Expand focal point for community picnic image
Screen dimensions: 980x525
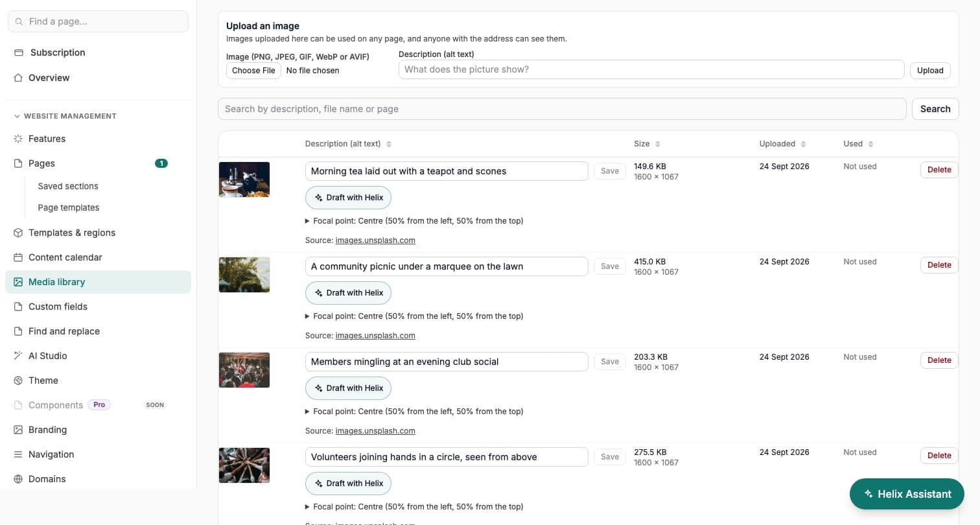click(414, 316)
